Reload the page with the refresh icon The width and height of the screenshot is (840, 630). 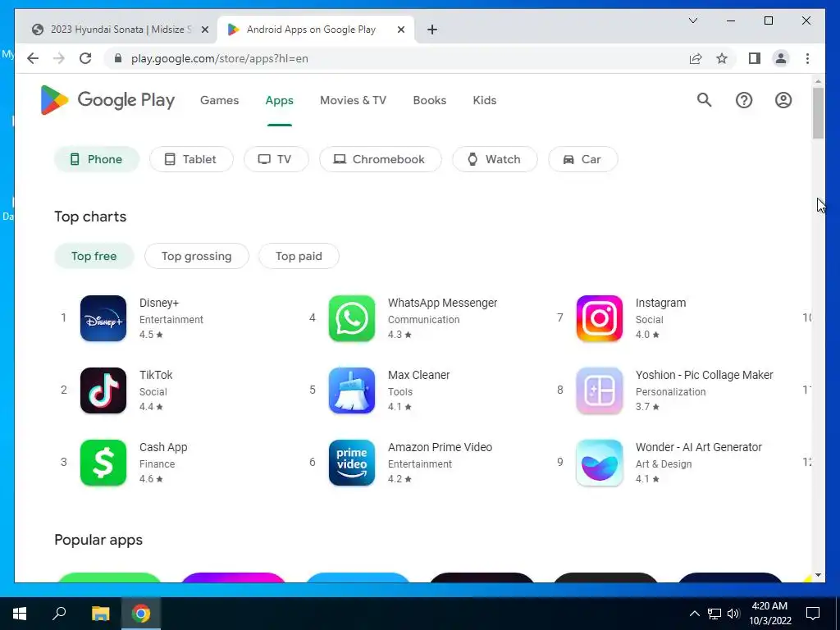click(85, 58)
